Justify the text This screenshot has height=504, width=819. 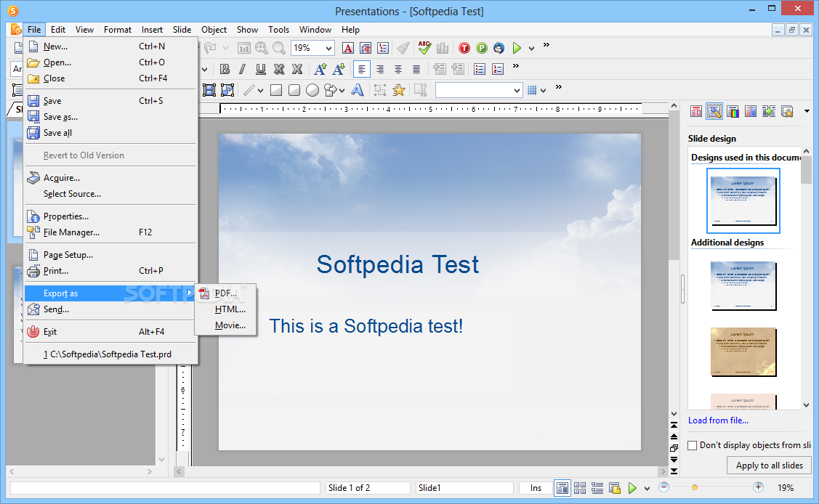416,70
